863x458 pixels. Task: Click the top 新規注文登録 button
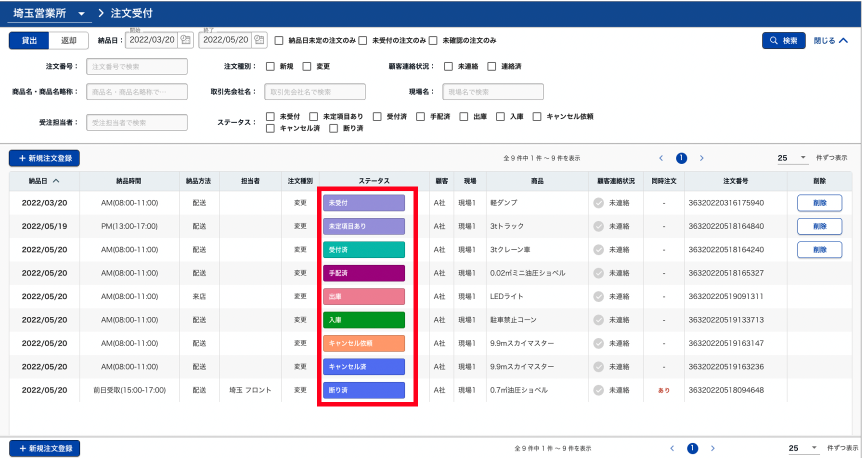click(44, 158)
